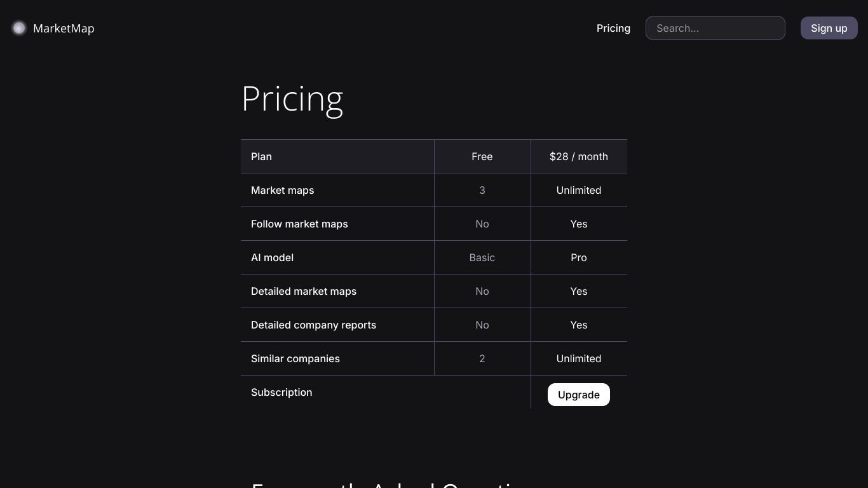Click the Basic value for AI model
Image resolution: width=868 pixels, height=488 pixels.
pos(482,257)
